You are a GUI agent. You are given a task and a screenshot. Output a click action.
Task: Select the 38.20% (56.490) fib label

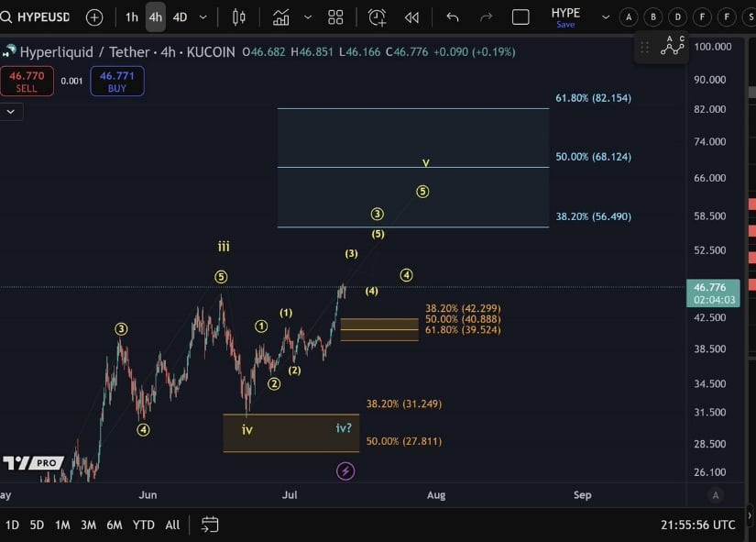[593, 216]
